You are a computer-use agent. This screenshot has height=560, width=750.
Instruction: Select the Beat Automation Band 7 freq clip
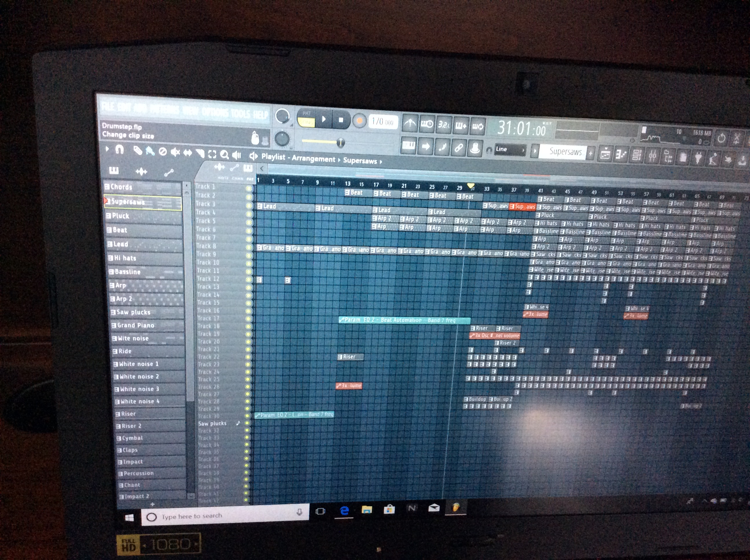pyautogui.click(x=404, y=320)
